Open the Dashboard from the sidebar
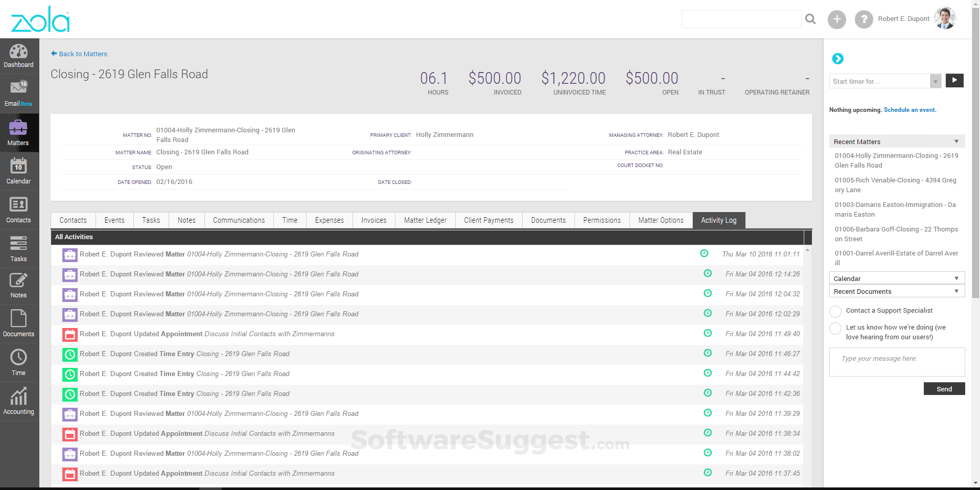The height and width of the screenshot is (490, 980). 19,55
